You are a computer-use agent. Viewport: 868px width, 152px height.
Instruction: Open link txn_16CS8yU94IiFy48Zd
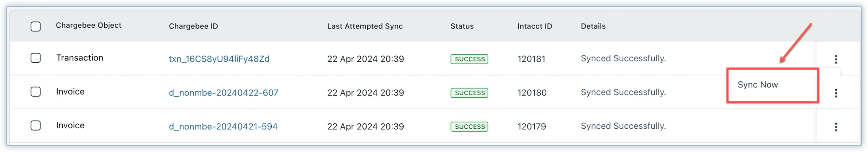[x=219, y=59]
